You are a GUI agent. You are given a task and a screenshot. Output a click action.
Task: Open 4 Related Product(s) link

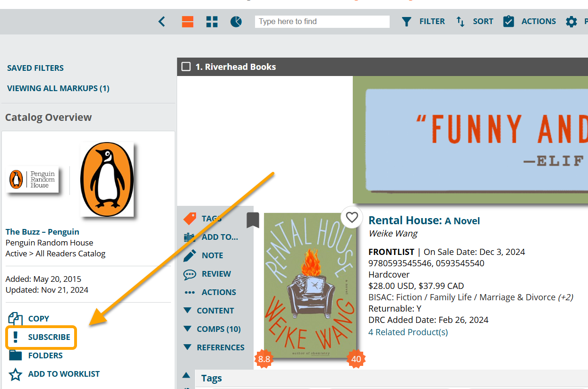408,332
